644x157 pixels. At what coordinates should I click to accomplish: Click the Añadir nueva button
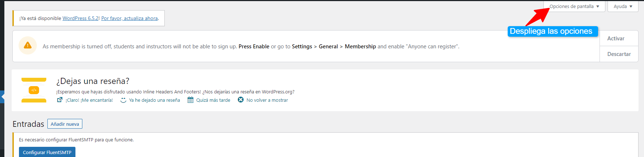(65, 124)
